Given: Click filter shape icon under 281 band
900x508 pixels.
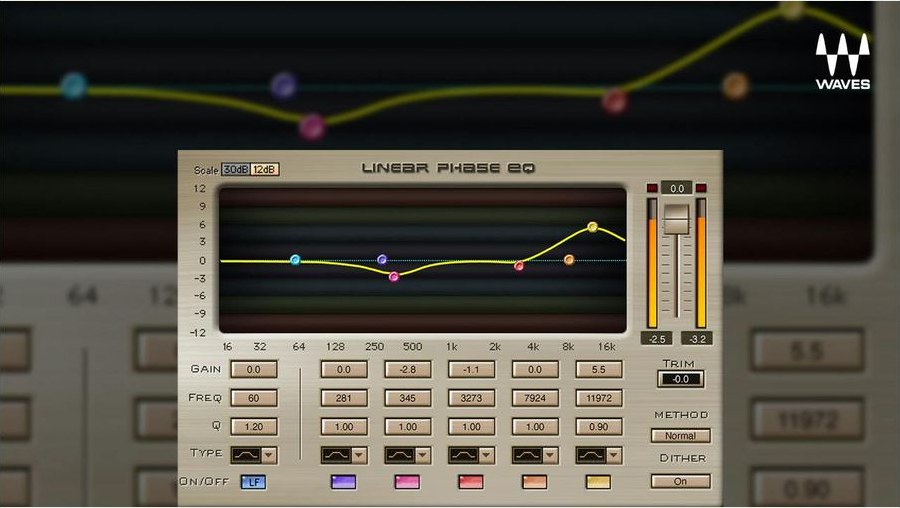Looking at the screenshot, I should pos(336,456).
